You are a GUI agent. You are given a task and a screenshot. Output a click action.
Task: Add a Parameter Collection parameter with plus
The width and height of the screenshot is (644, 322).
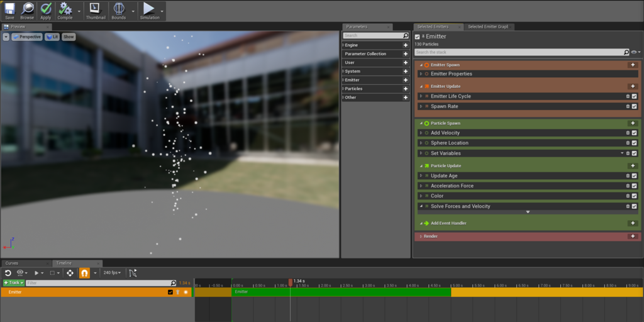[x=406, y=54]
